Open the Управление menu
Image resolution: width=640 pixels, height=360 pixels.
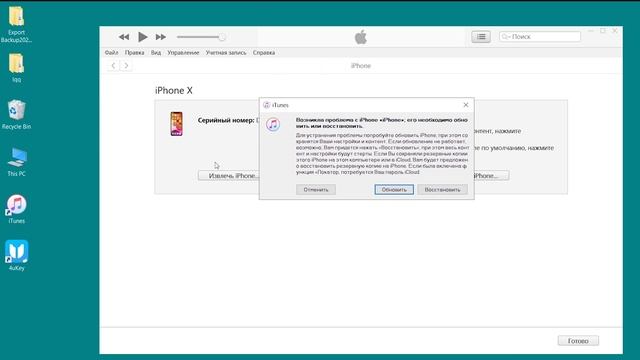(183, 53)
